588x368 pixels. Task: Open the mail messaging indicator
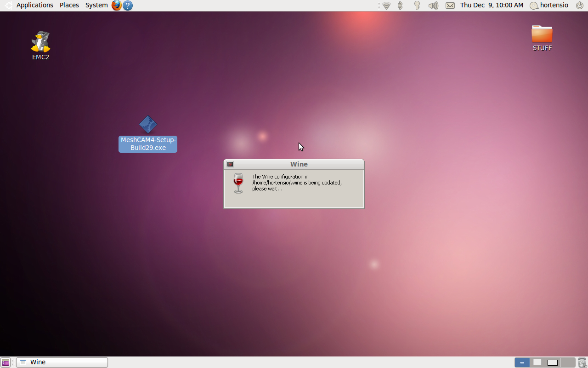(x=450, y=6)
